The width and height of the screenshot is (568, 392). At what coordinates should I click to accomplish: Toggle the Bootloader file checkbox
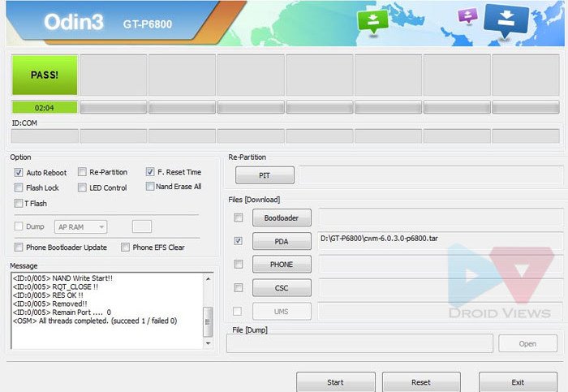coord(239,218)
